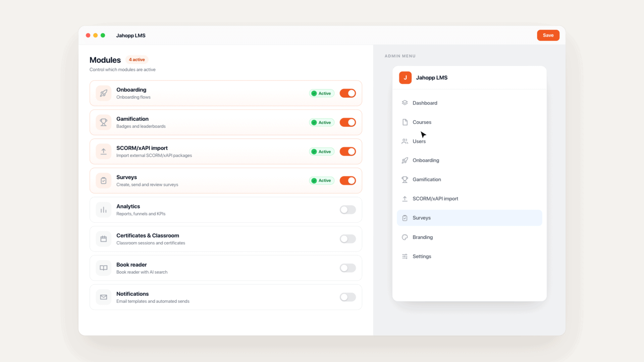Click the bar chart icon in the Analytics card
The width and height of the screenshot is (644, 362).
(104, 210)
